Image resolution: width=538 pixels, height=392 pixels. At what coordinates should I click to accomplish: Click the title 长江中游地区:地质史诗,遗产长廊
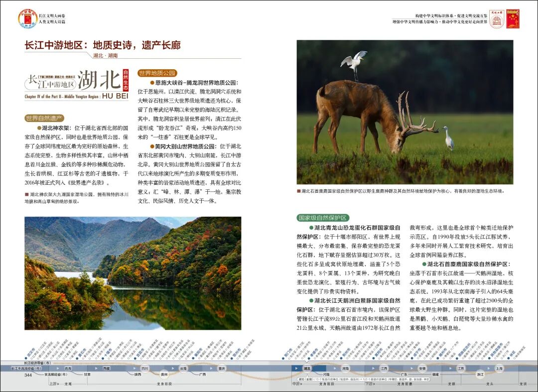pos(103,45)
